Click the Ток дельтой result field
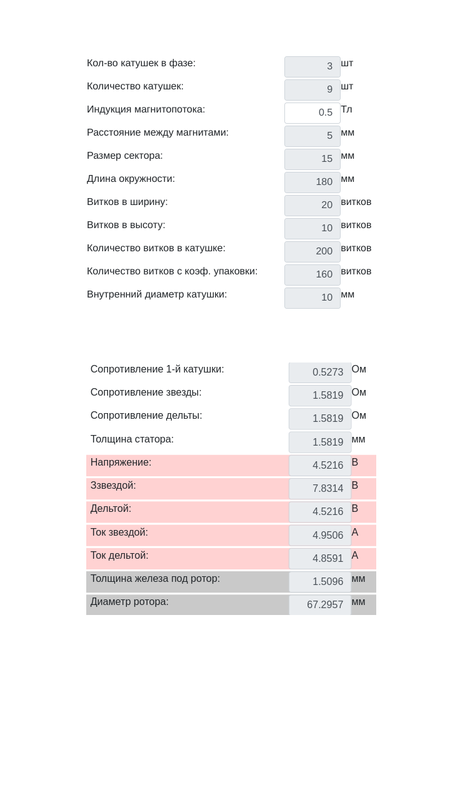Screen dimensions: 450x800 click(320, 559)
